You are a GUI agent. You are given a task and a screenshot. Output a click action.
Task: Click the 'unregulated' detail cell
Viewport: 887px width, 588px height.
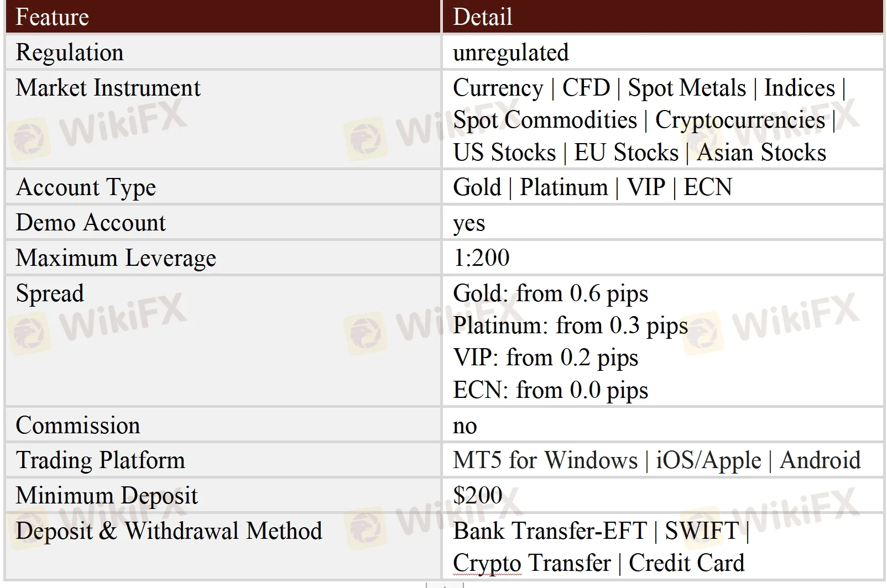tap(510, 53)
